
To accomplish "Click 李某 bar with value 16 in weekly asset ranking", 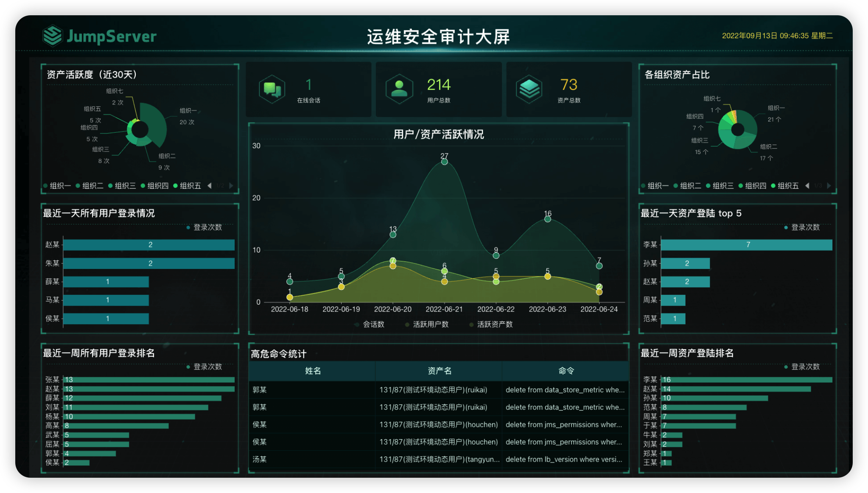I will (746, 380).
